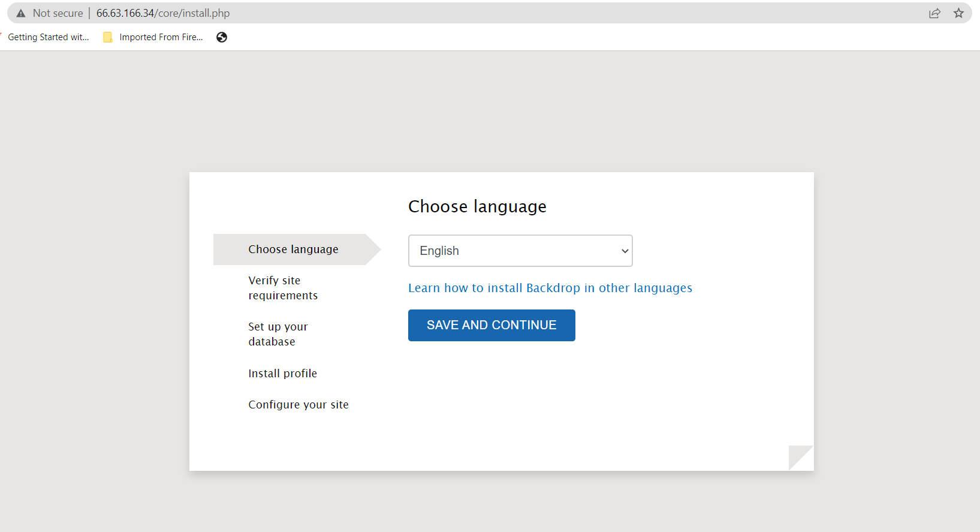
Task: Open Learn how to install Backdrop link
Action: [550, 288]
